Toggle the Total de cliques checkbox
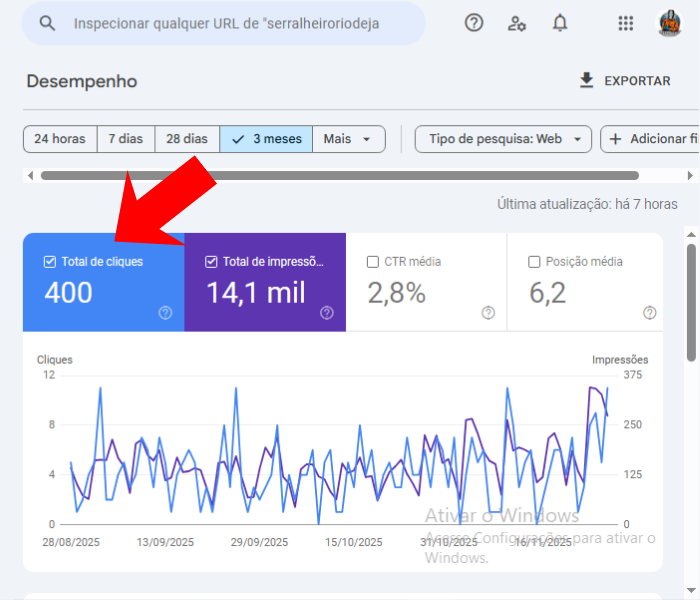The height and width of the screenshot is (600, 700). (50, 262)
